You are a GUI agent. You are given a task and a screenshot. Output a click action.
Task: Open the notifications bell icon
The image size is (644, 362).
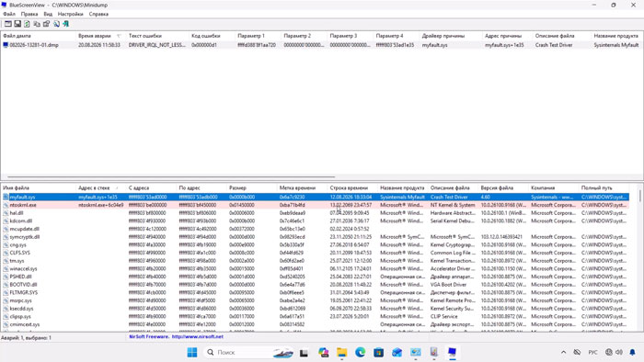[633, 352]
